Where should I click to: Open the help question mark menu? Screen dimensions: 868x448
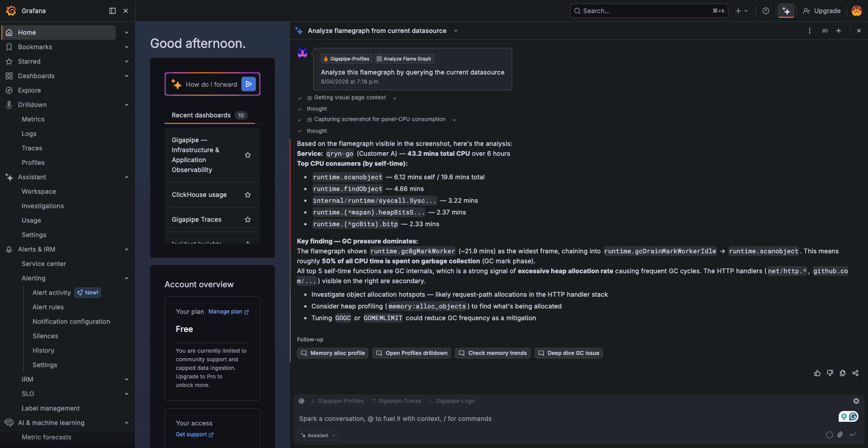coord(766,11)
